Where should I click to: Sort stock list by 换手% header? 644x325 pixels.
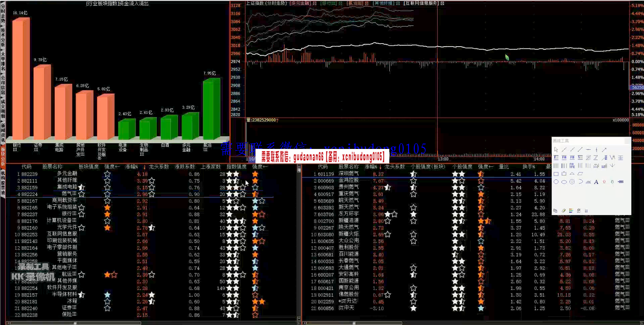coord(529,167)
